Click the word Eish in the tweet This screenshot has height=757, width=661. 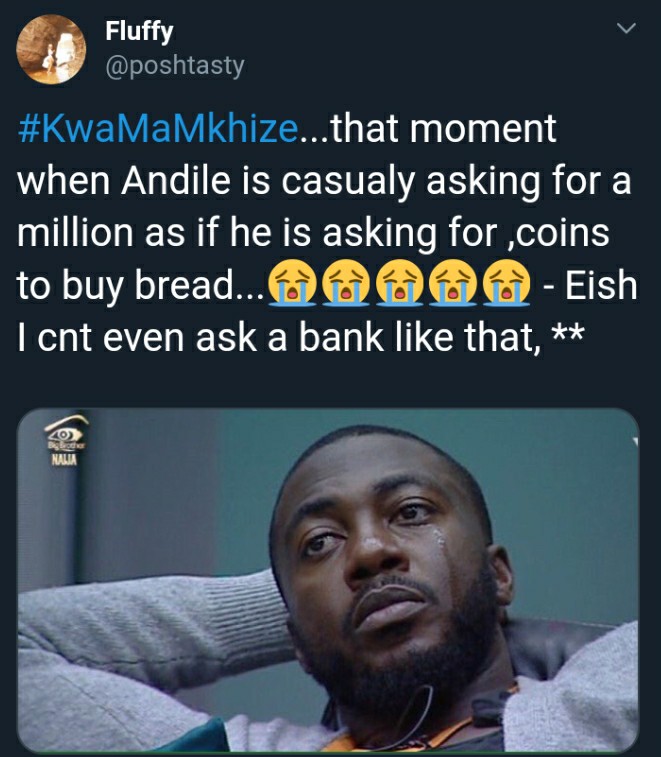(601, 285)
